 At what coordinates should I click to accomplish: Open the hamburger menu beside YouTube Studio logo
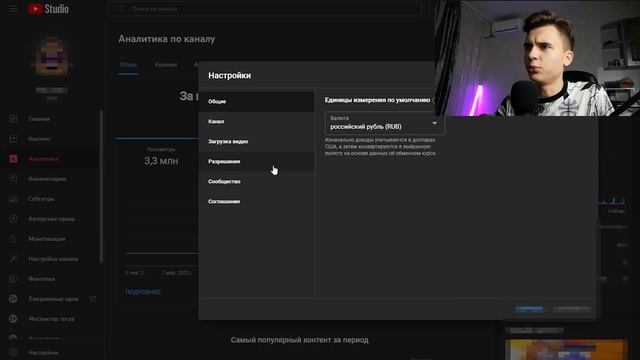coord(13,9)
